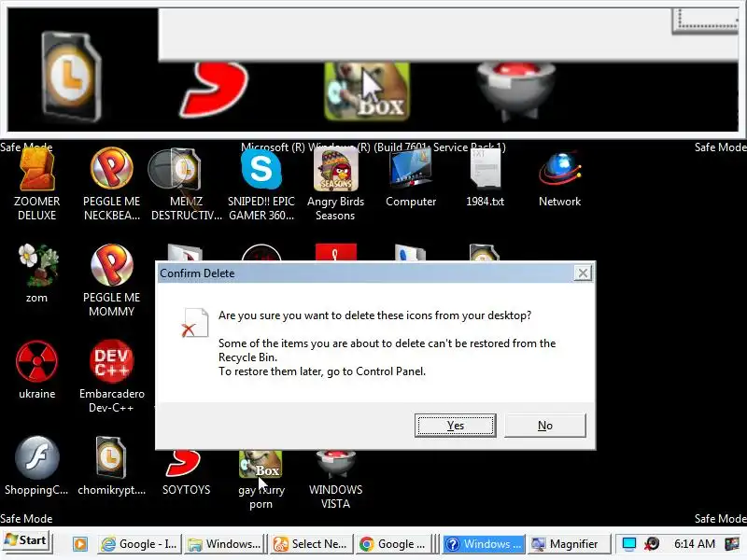Close the Confirm Delete dialog
The height and width of the screenshot is (560, 747).
[583, 273]
